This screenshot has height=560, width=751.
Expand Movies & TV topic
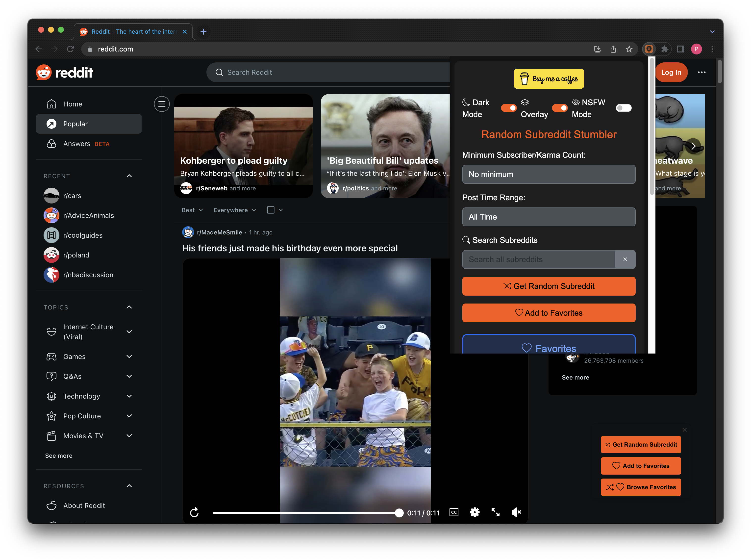tap(129, 435)
